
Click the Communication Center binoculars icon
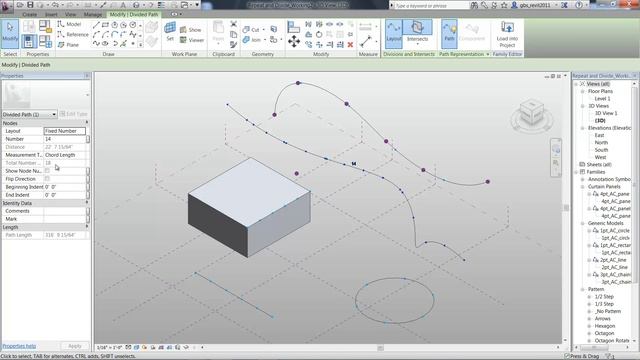(x=474, y=5)
